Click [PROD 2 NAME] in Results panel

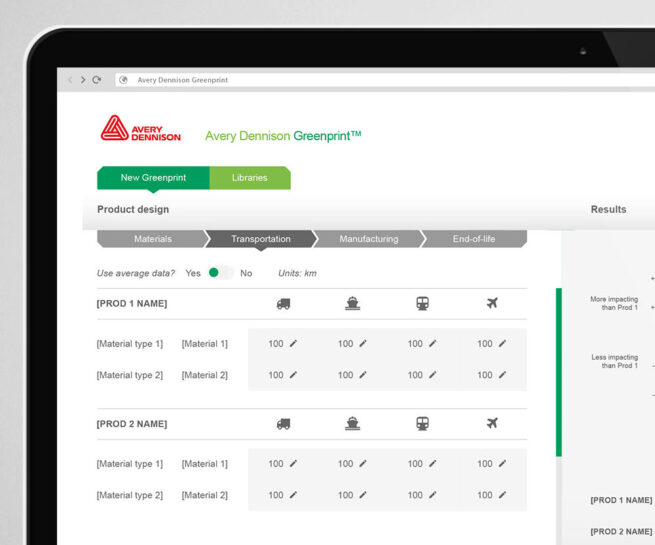[621, 531]
